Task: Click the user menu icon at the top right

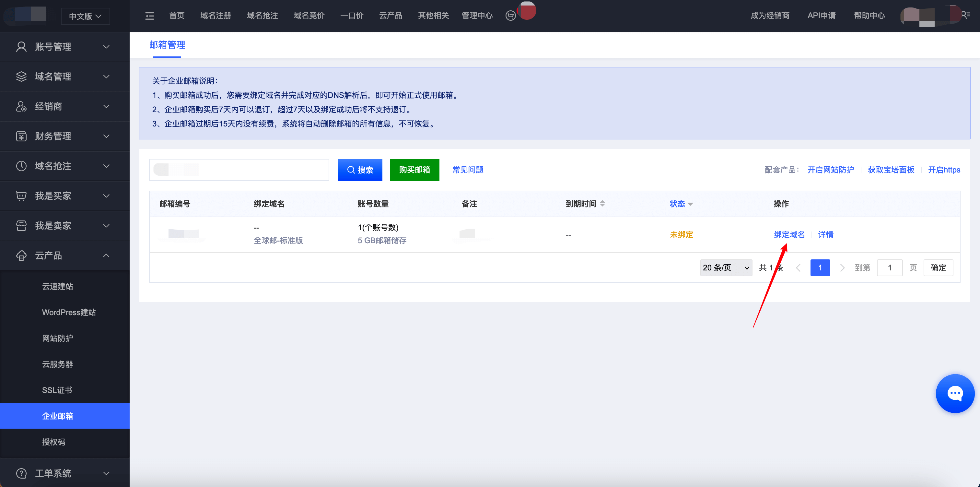Action: pos(965,15)
